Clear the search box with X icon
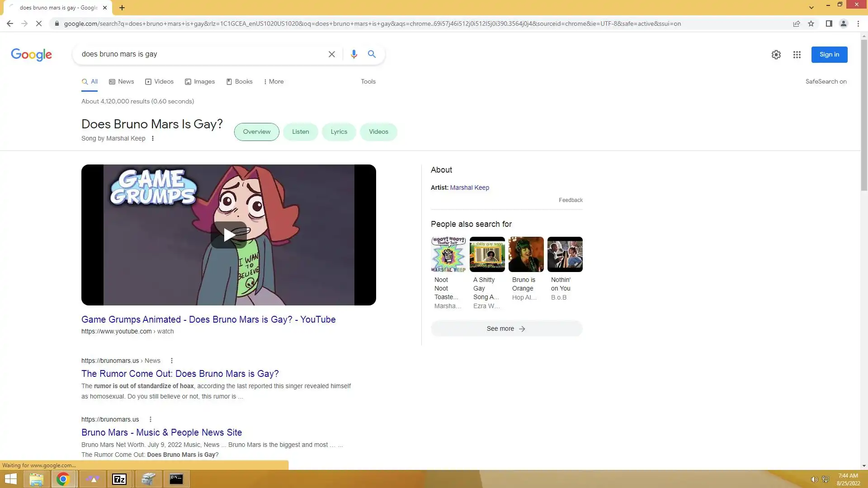 [x=331, y=54]
